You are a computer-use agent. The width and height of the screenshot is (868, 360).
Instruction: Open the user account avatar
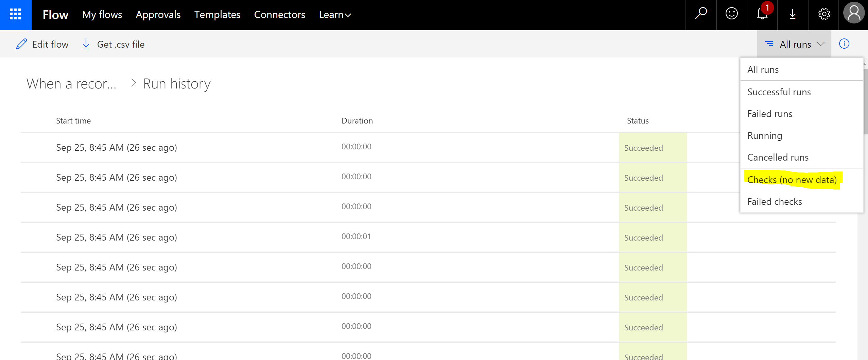853,14
